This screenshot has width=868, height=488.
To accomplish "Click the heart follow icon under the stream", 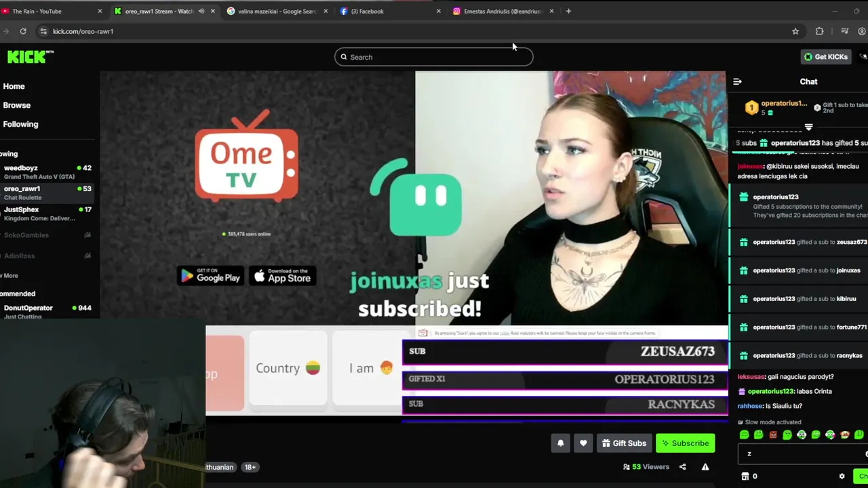I will (583, 443).
